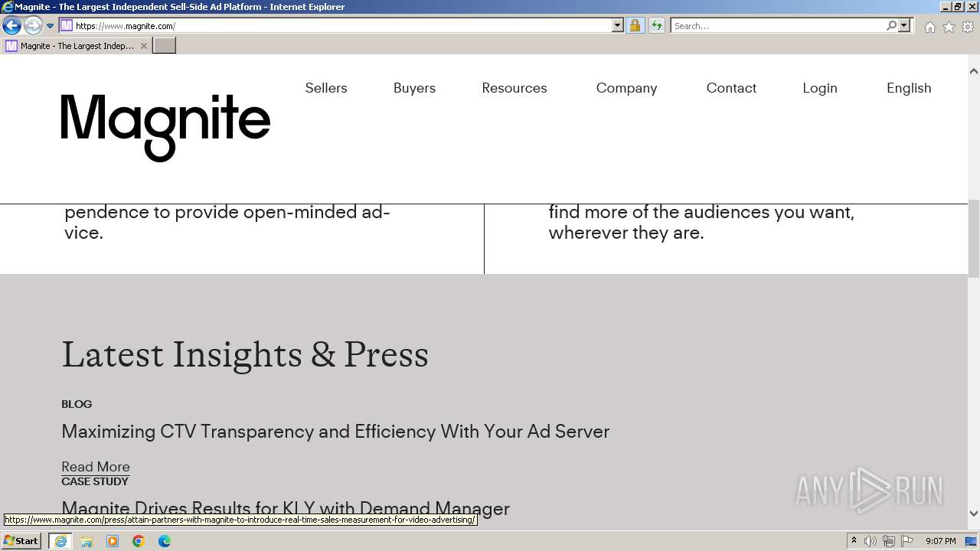Open File Explorer from the taskbar
This screenshot has height=551, width=980.
87,541
